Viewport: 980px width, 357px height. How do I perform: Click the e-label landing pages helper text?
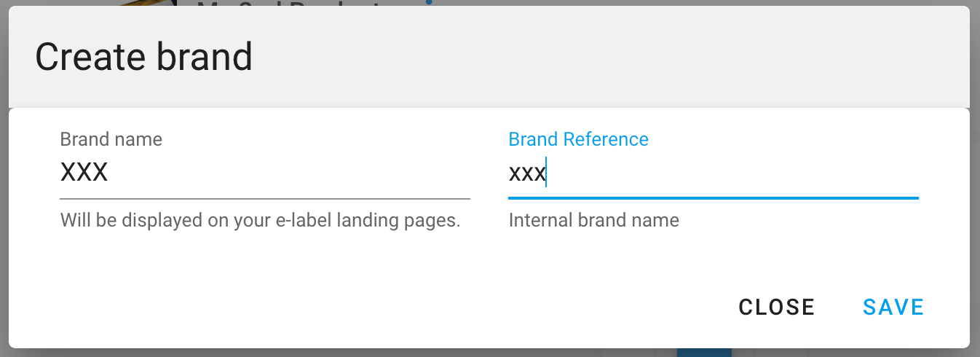click(260, 220)
